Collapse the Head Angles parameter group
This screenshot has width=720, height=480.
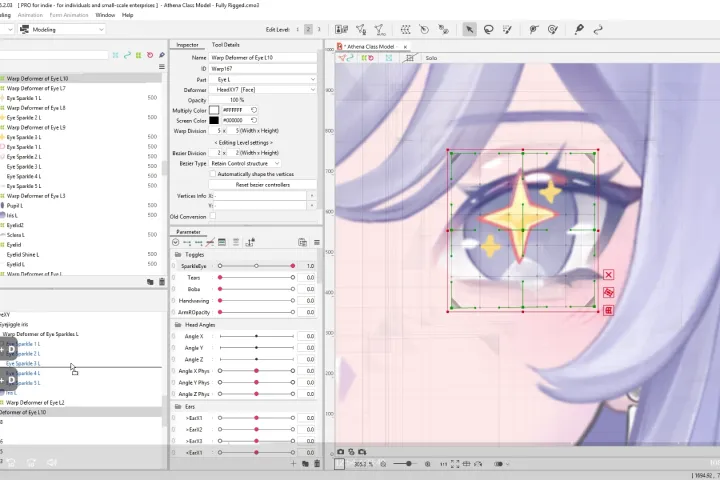[178, 325]
